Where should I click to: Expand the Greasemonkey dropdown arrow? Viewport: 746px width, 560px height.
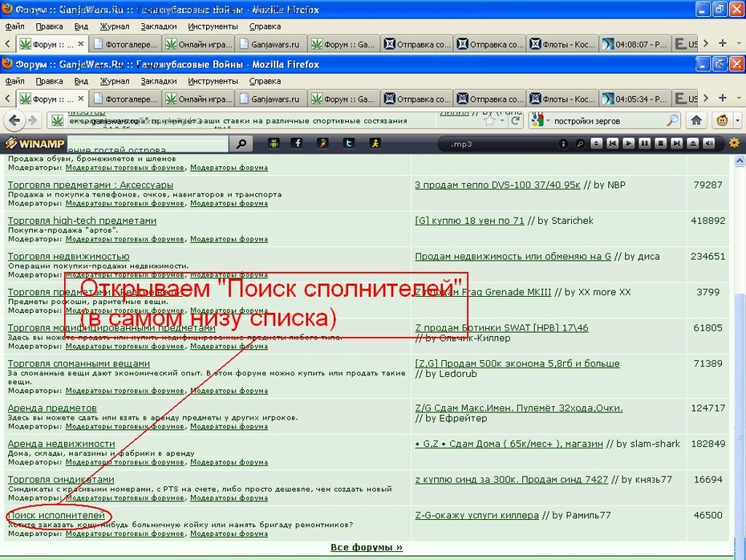(737, 121)
